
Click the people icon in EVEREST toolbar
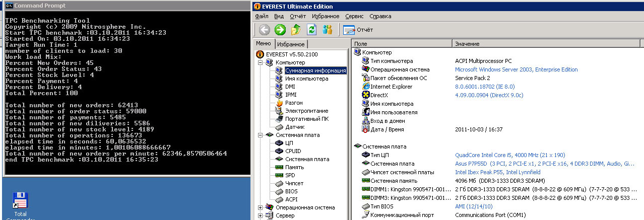coord(327,30)
